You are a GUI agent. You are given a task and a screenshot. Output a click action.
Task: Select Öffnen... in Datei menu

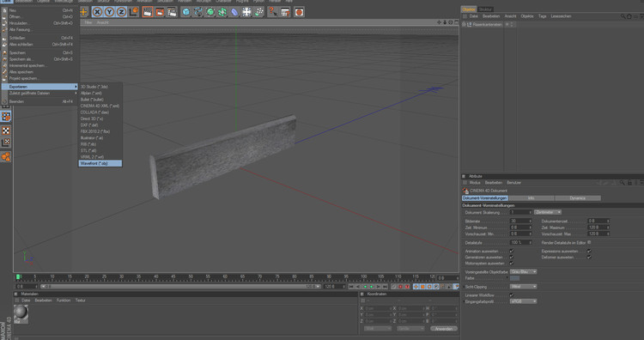39,17
